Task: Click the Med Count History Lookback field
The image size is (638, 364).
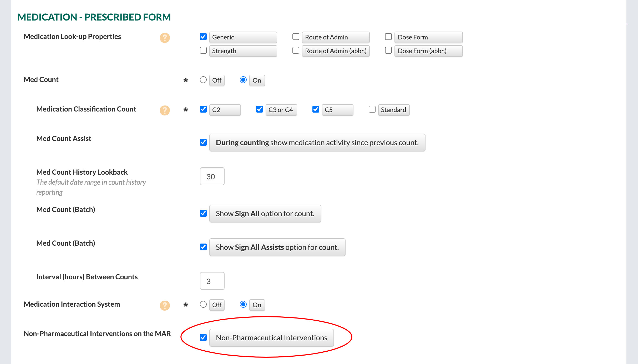Action: [212, 176]
